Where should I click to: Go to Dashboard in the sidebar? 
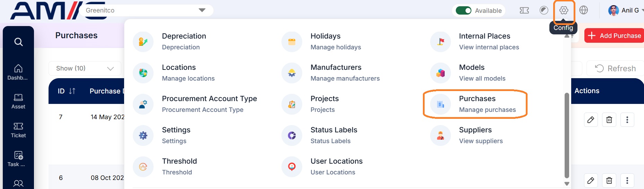pos(18,72)
